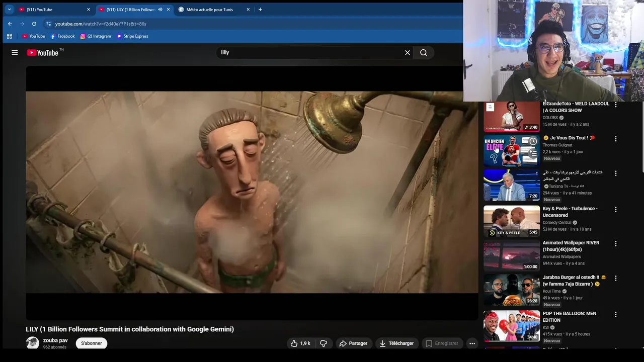Screen dimensions: 644x362
Task: Click the magnifier search button
Action: click(x=424, y=53)
